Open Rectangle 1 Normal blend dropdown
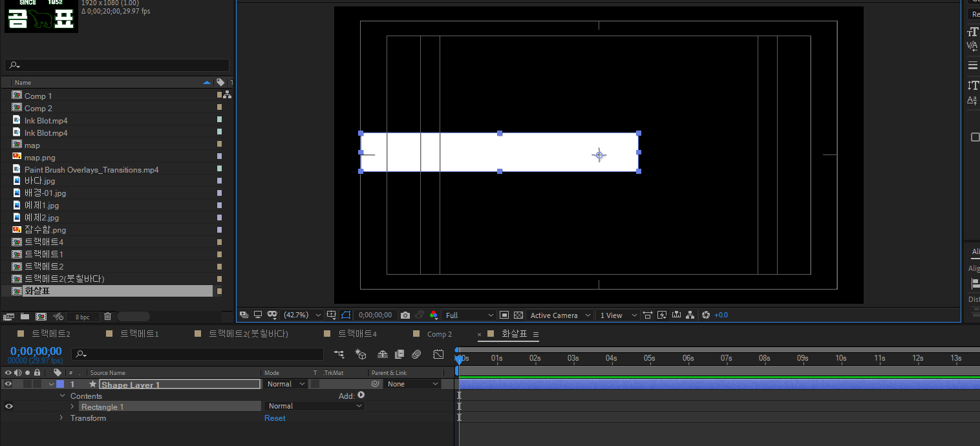 tap(314, 406)
